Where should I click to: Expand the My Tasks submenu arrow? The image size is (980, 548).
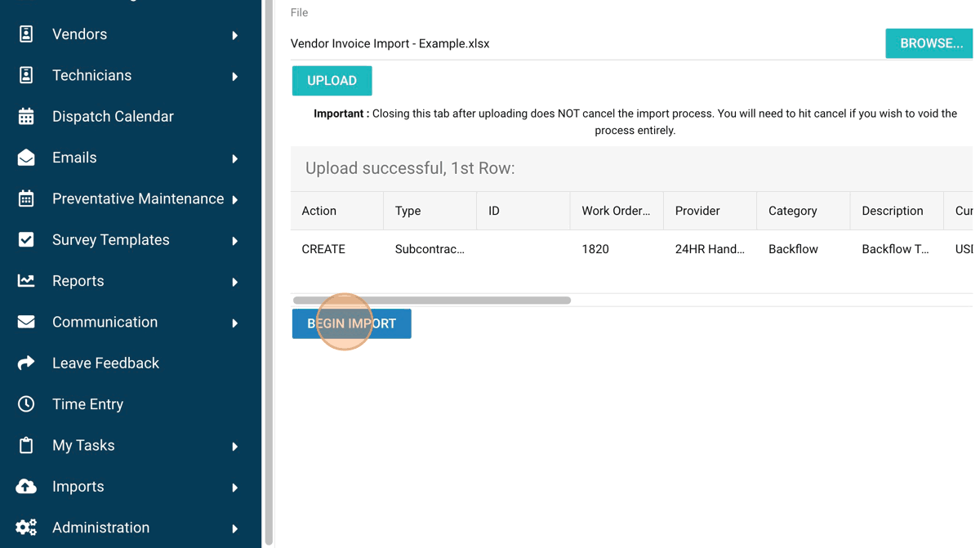click(x=235, y=447)
